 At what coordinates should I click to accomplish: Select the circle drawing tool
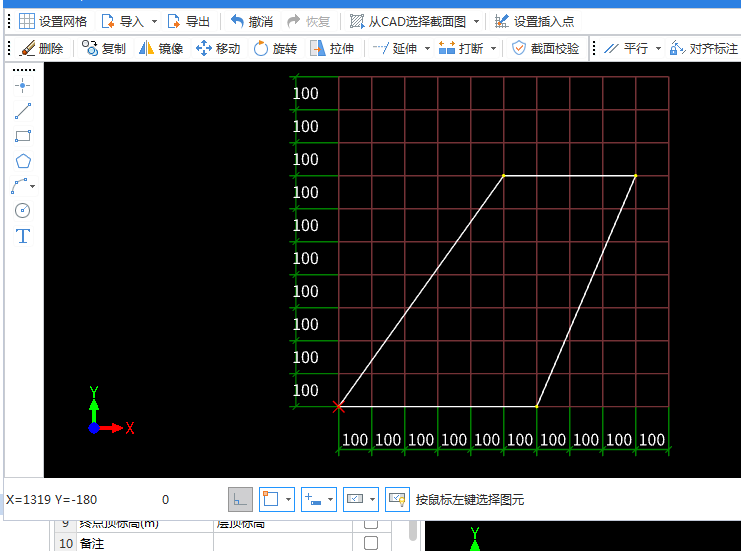(23, 210)
